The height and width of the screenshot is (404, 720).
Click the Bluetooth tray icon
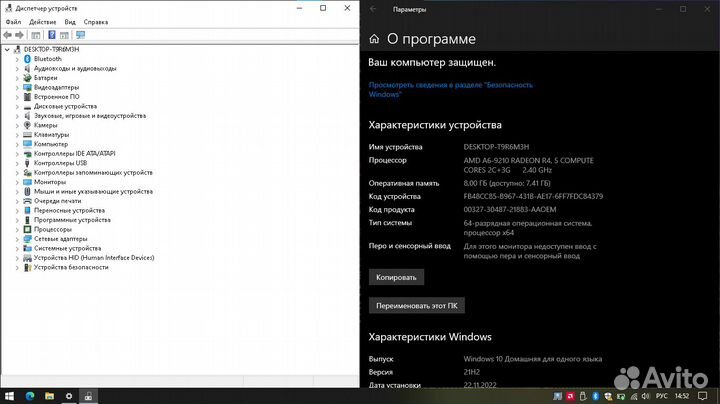click(x=596, y=396)
